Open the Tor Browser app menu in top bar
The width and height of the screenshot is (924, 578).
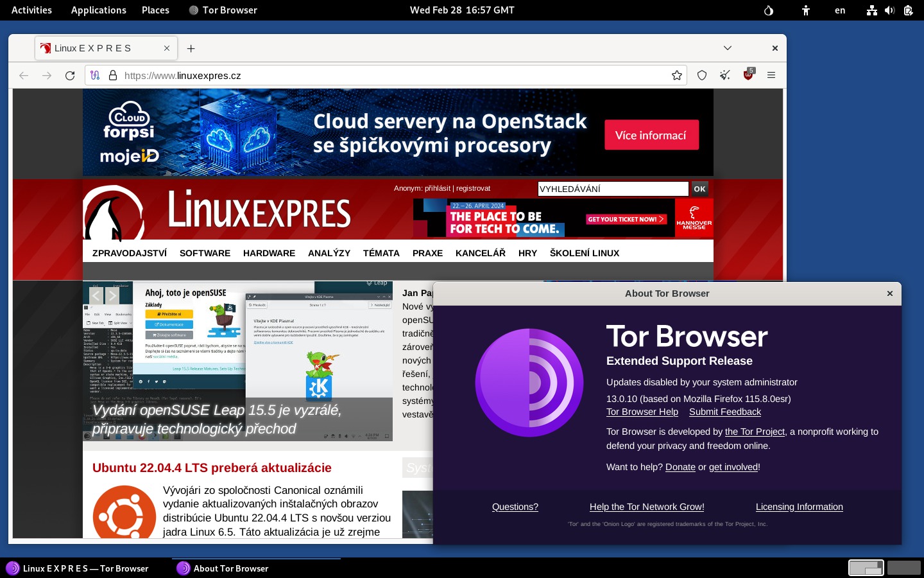[223, 10]
